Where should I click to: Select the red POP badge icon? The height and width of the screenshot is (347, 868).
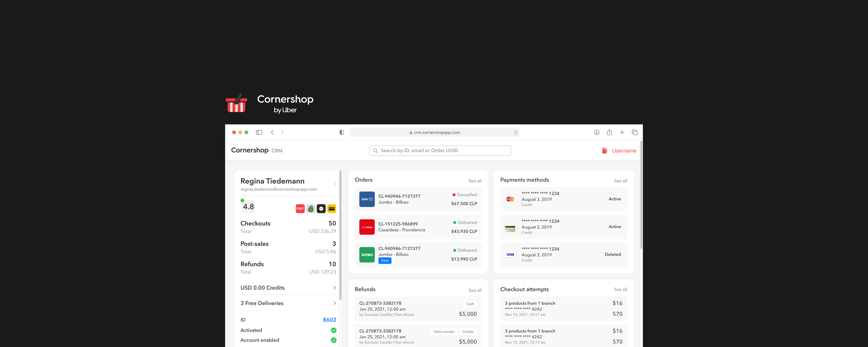click(x=300, y=209)
